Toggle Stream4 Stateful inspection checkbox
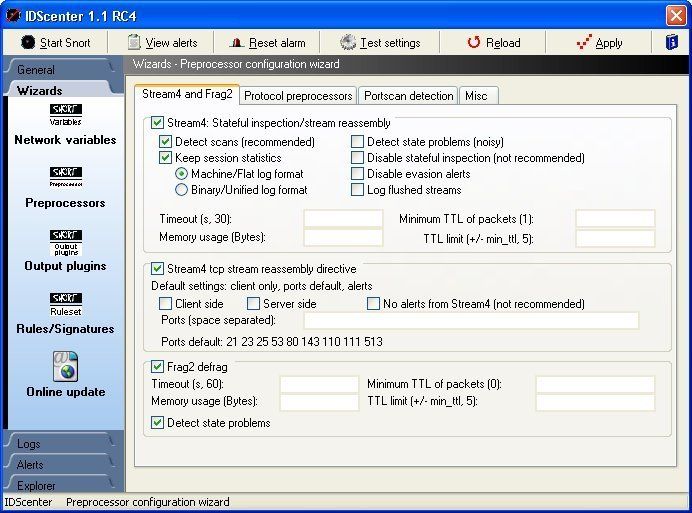692x513 pixels. pos(157,122)
